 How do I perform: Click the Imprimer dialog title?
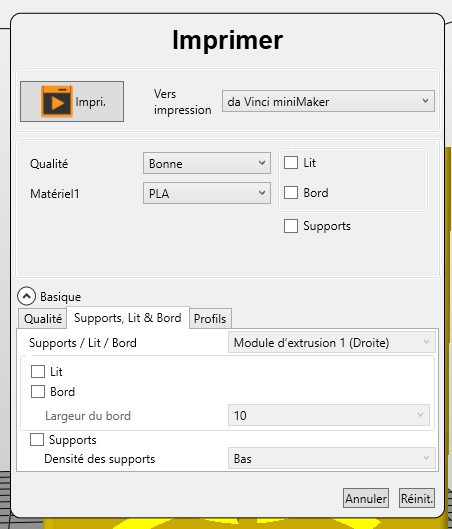tap(227, 40)
